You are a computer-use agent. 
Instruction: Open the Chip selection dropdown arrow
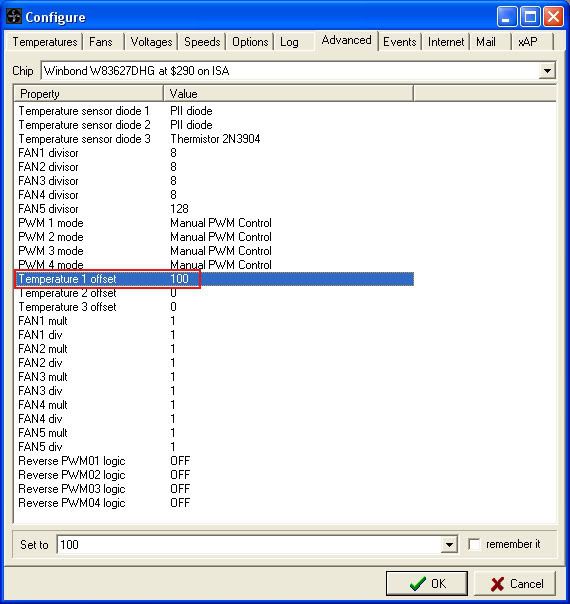(x=547, y=71)
